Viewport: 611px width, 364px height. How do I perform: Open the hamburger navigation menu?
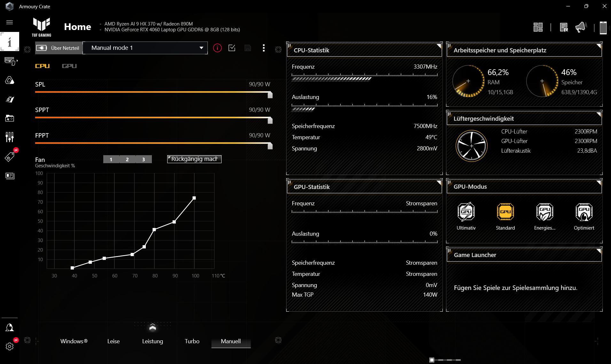10,22
